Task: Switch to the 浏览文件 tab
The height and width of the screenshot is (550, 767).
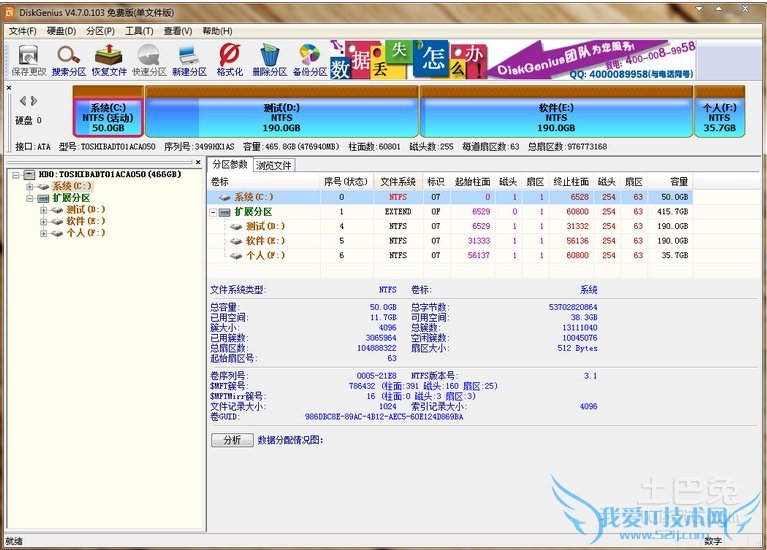Action: [273, 165]
